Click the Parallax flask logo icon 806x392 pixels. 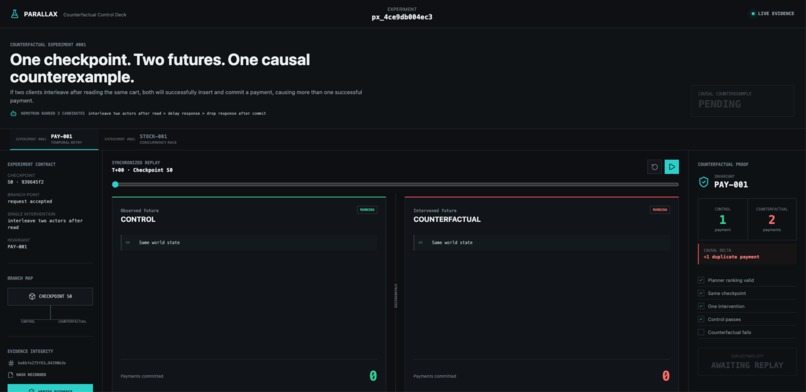point(14,14)
